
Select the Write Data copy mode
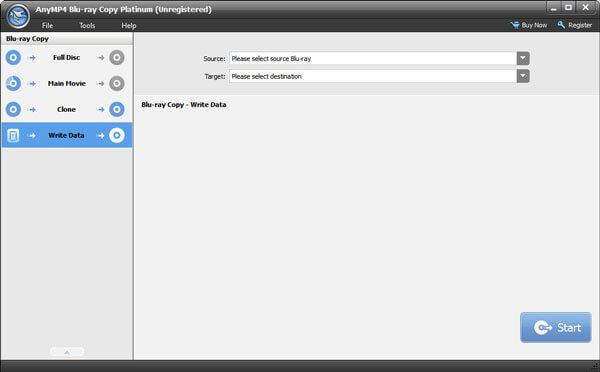pyautogui.click(x=67, y=135)
